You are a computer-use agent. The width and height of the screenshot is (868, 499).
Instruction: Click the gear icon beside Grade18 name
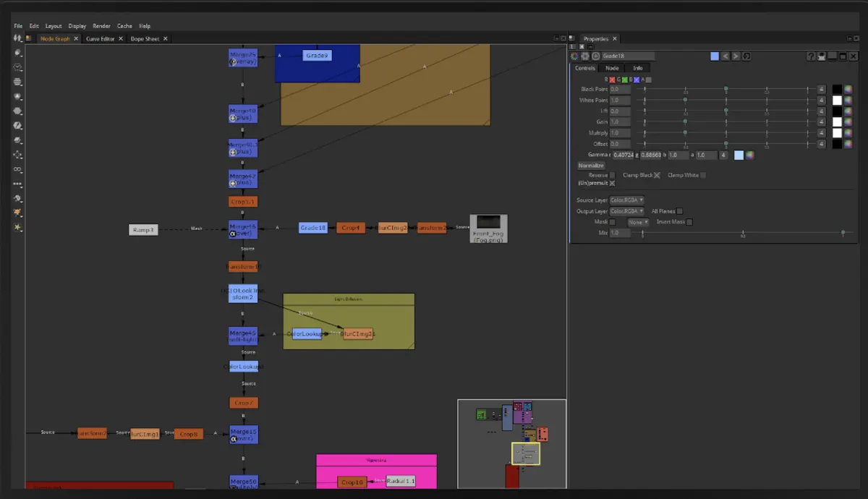pyautogui.click(x=585, y=56)
